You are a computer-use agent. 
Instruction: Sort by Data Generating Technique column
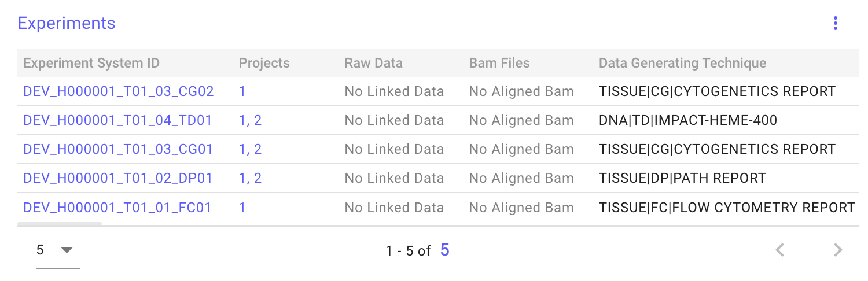tap(682, 63)
